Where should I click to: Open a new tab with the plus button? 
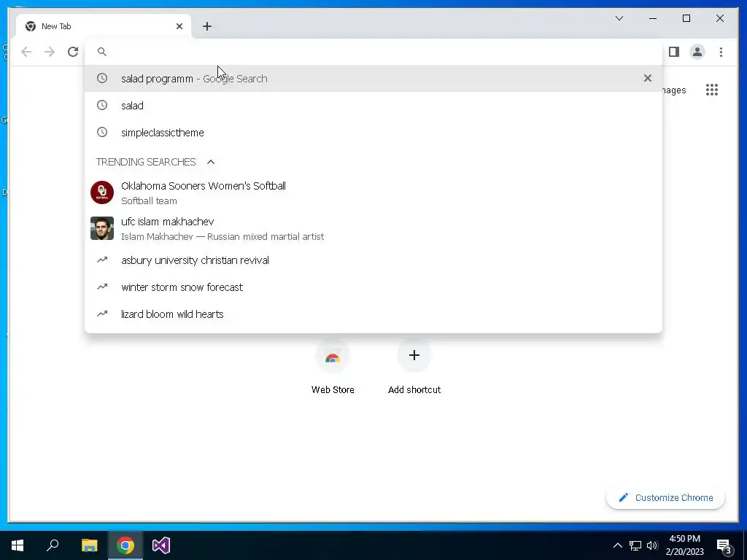pos(206,26)
